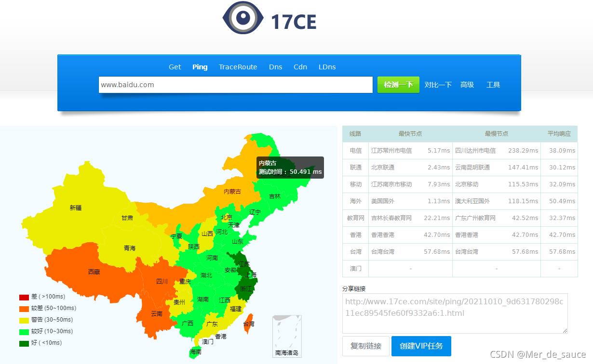Switch to the Dns tab
This screenshot has height=364, width=593.
(276, 67)
